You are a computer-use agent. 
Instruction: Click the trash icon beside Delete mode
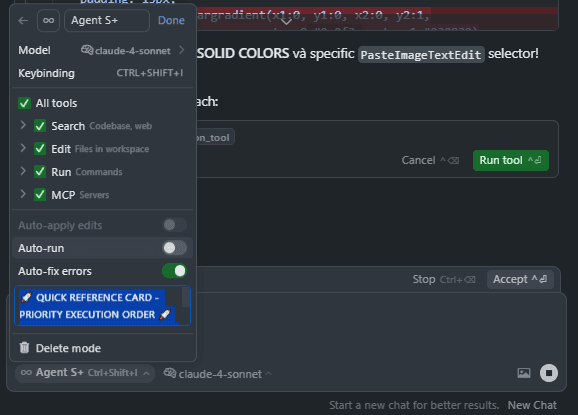pos(24,347)
